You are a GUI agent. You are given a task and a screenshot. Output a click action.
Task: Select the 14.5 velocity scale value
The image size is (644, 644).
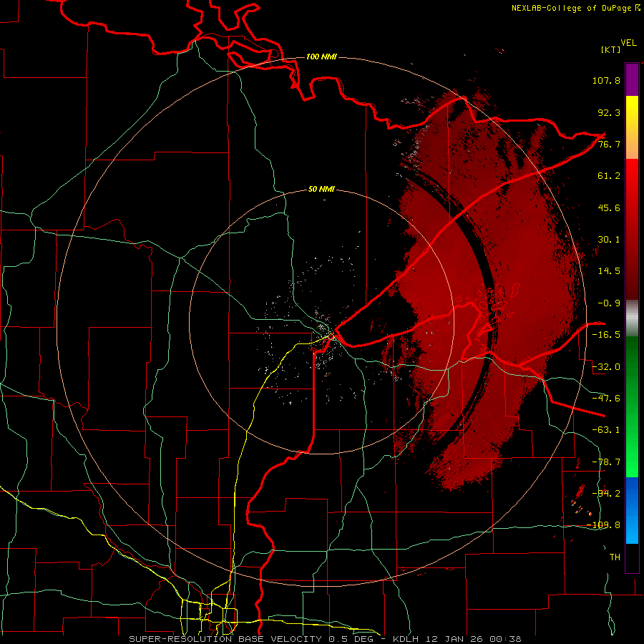coord(609,271)
